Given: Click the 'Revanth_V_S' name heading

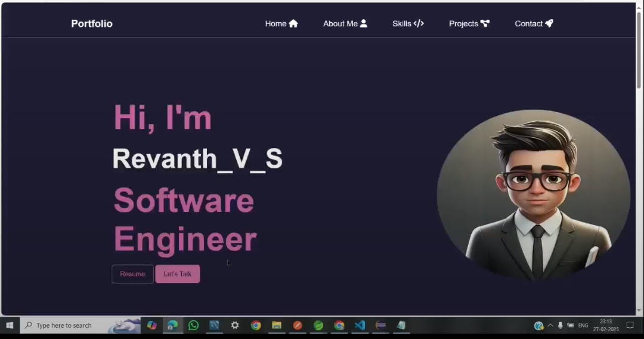Looking at the screenshot, I should click(x=197, y=159).
